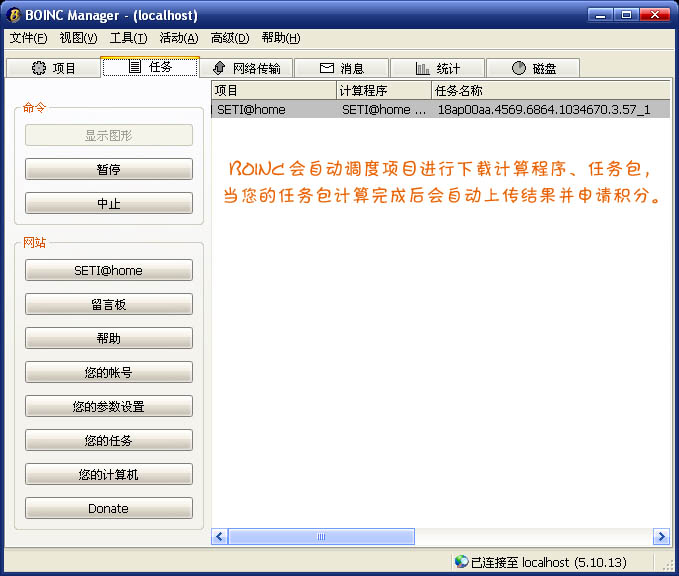Click the BOINC logo icon in title bar
Viewport: 679px width, 576px height.
click(14, 15)
